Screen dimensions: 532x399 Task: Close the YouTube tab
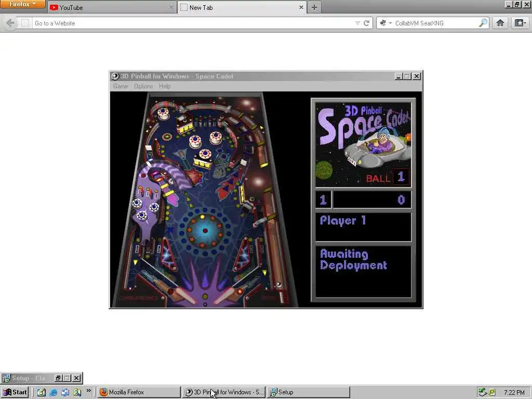coord(171,7)
